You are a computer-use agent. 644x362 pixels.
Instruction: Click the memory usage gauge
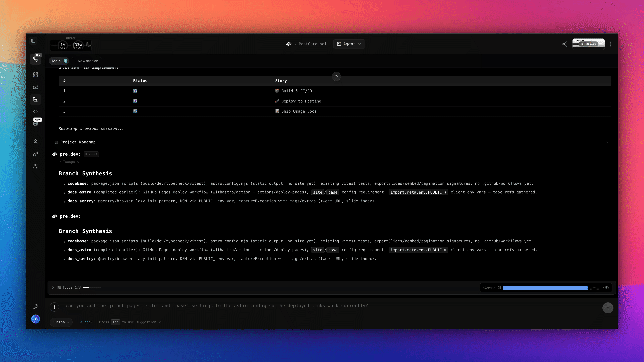click(78, 45)
